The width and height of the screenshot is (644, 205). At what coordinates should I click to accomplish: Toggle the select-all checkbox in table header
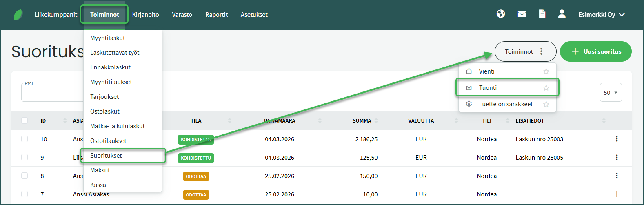coord(24,120)
